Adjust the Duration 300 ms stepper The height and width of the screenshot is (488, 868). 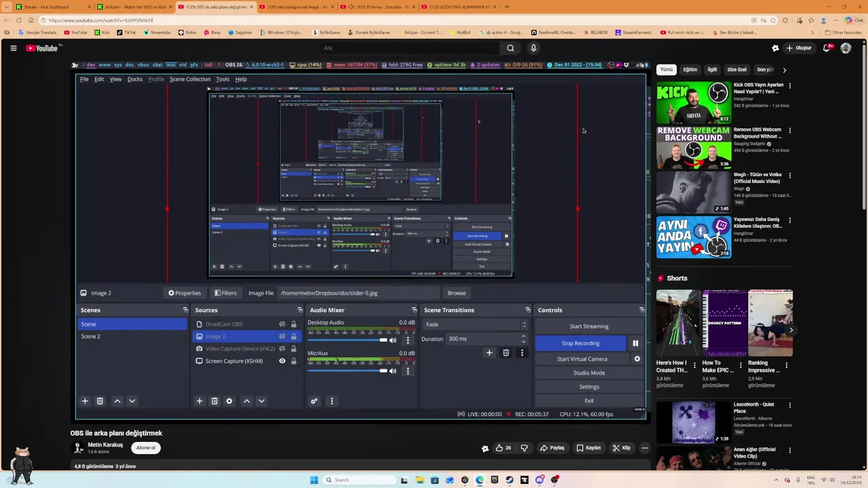coord(523,339)
